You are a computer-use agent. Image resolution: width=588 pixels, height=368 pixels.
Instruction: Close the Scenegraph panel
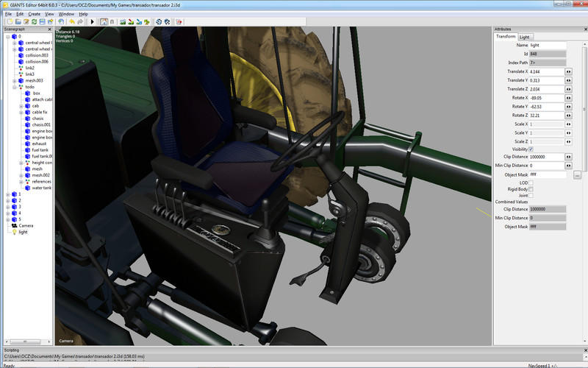click(50, 29)
